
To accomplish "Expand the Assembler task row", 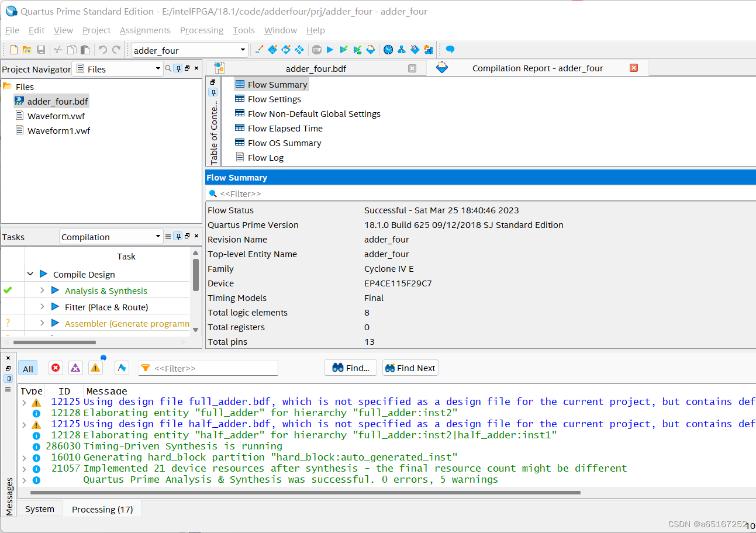I will point(42,323).
